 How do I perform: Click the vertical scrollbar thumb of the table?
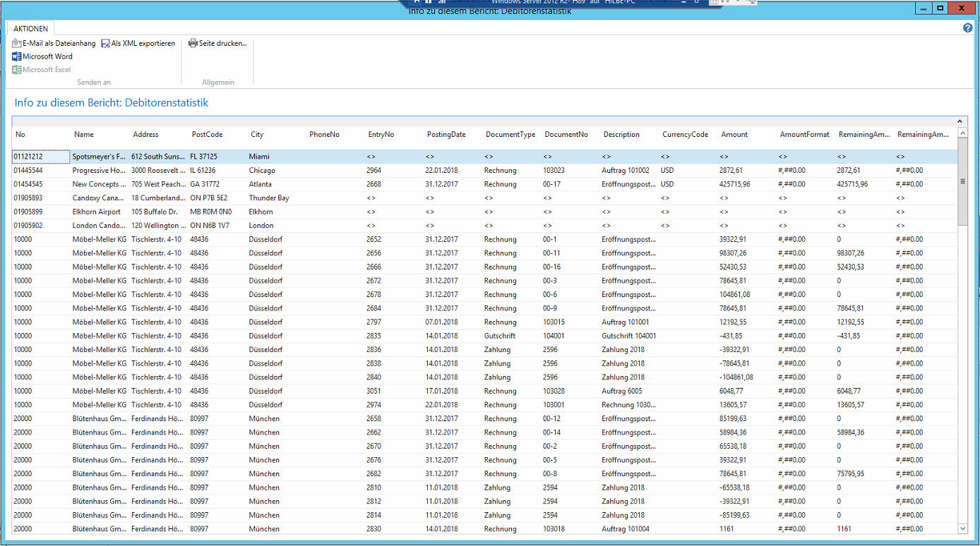point(962,181)
